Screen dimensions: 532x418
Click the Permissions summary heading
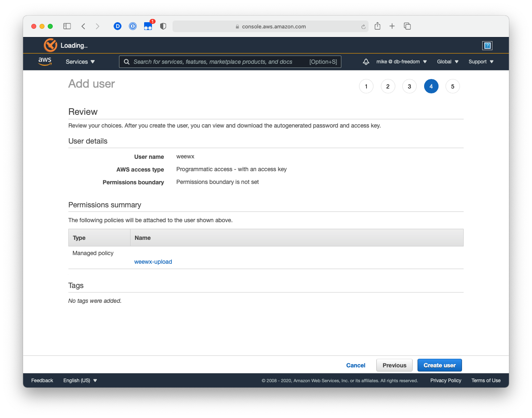coord(105,205)
